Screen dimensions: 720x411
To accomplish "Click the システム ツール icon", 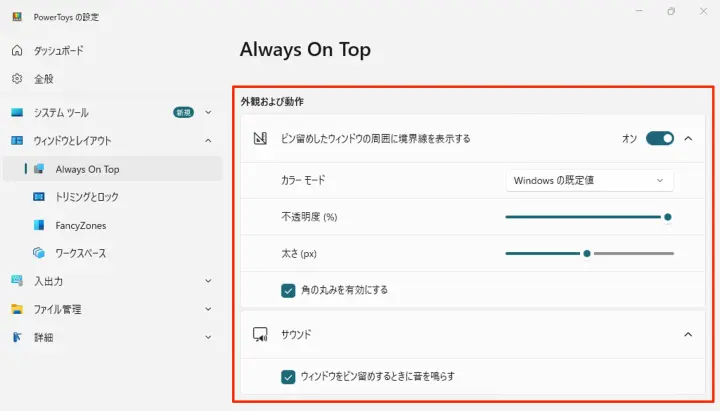I will [x=17, y=113].
